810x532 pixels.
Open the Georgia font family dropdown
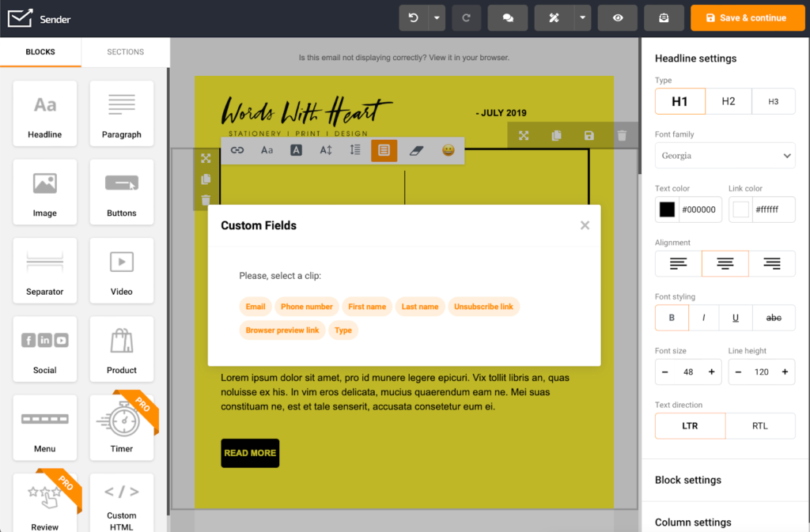click(725, 156)
